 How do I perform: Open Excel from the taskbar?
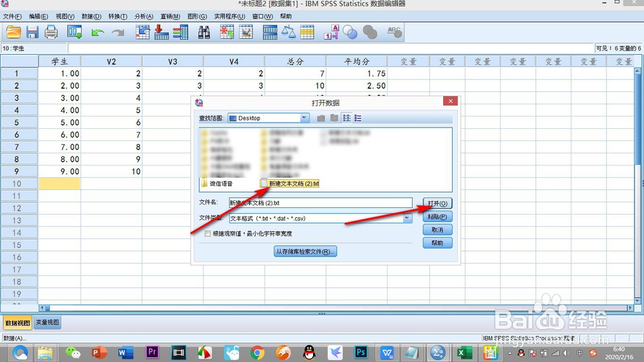464,352
